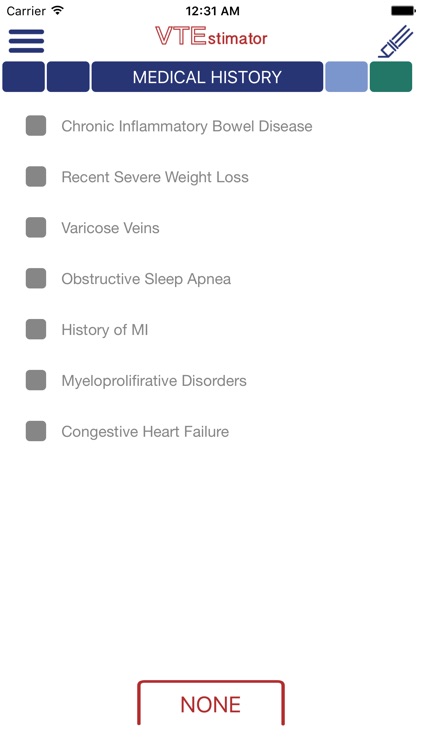The height and width of the screenshot is (750, 422).
Task: Open the light blue step tab
Action: (x=346, y=77)
